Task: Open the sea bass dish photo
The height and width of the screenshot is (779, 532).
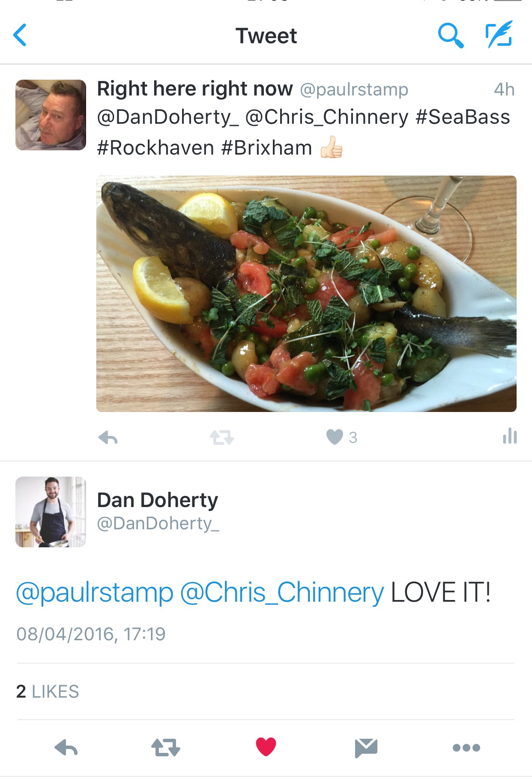Action: click(x=306, y=294)
